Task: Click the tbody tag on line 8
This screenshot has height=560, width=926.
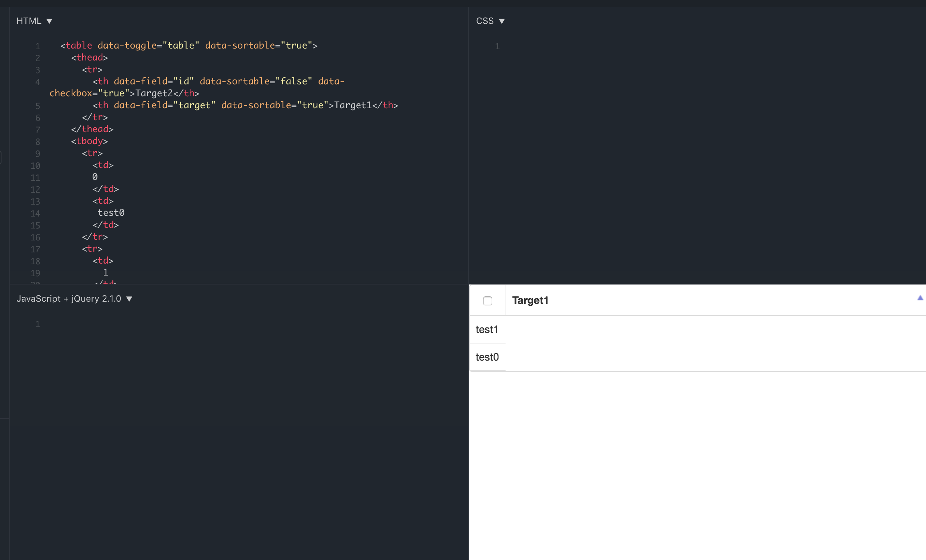Action: point(90,141)
